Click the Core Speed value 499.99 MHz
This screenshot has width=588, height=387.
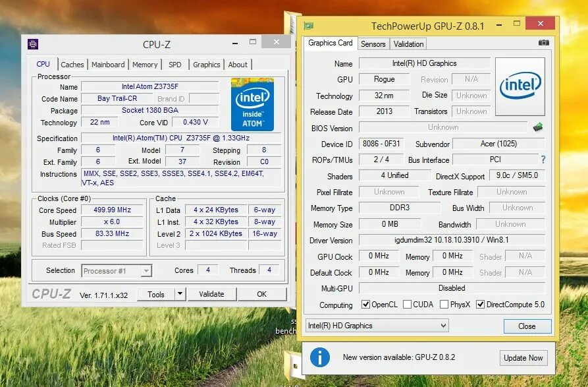tap(112, 210)
